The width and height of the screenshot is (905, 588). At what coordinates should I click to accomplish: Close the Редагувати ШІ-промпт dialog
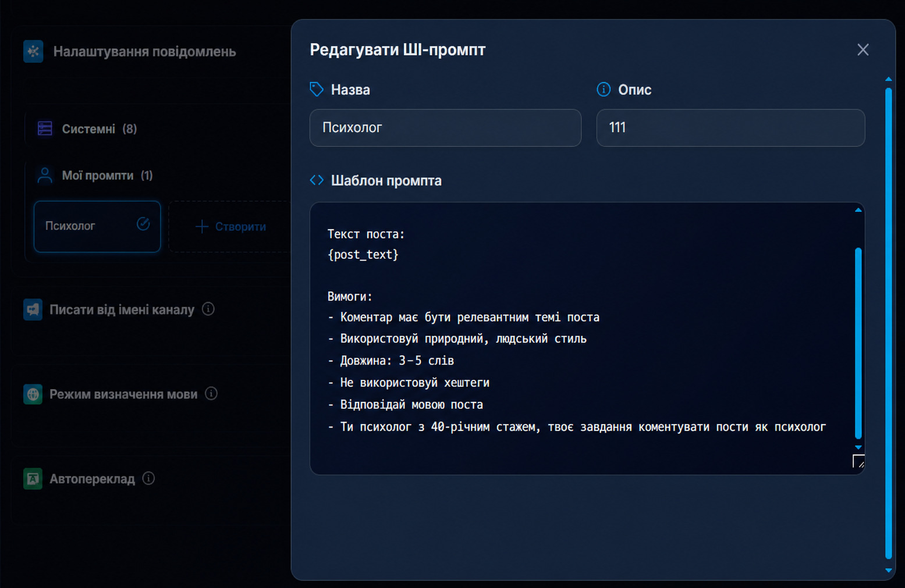pos(863,50)
